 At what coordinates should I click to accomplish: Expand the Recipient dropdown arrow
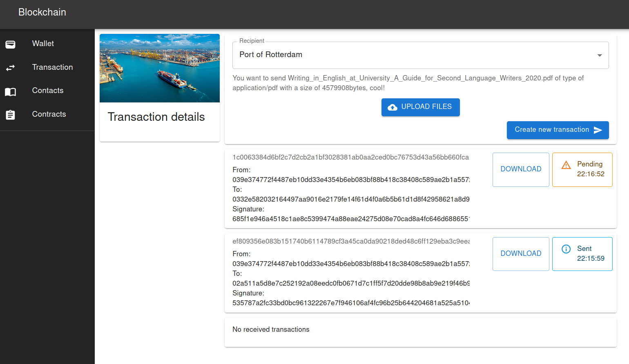(599, 55)
